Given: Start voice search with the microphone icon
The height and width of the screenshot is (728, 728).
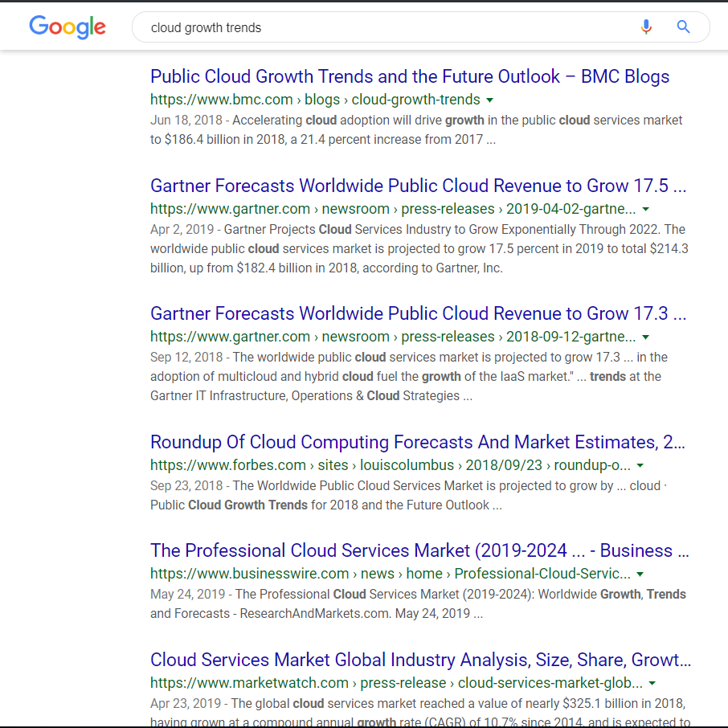Looking at the screenshot, I should click(x=647, y=27).
